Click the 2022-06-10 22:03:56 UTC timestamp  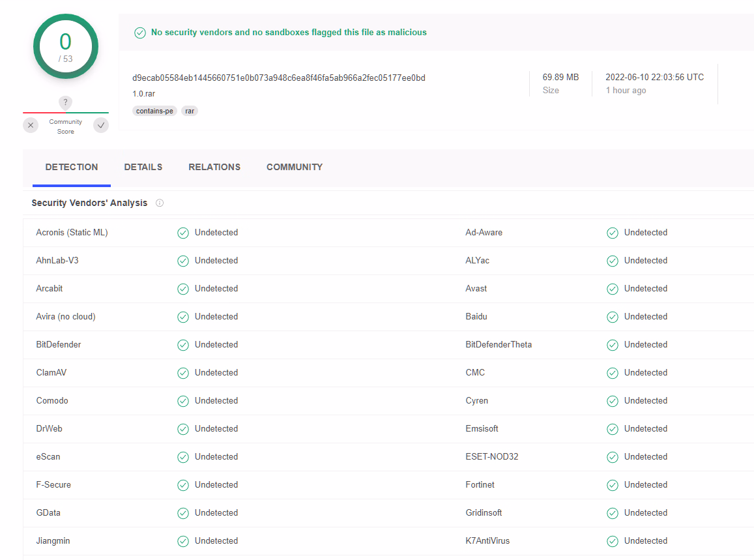654,78
